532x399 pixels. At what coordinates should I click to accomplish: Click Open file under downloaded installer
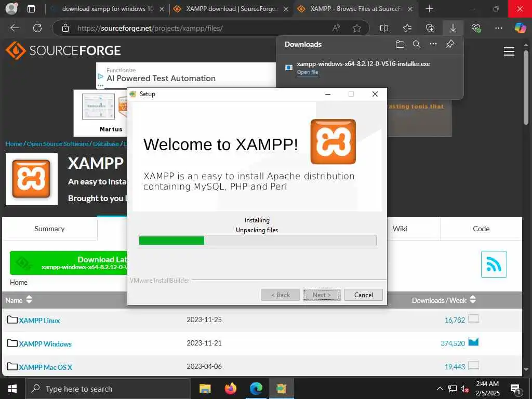[x=308, y=72]
